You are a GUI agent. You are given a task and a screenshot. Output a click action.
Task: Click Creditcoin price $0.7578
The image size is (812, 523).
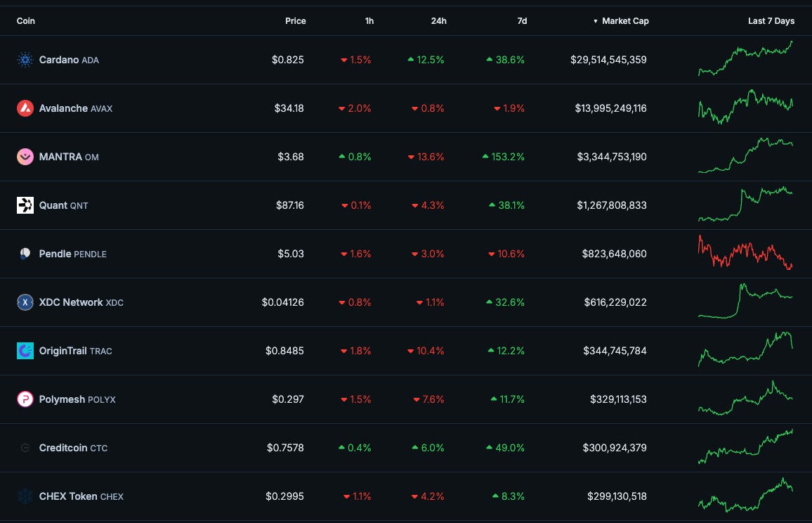[x=285, y=448]
